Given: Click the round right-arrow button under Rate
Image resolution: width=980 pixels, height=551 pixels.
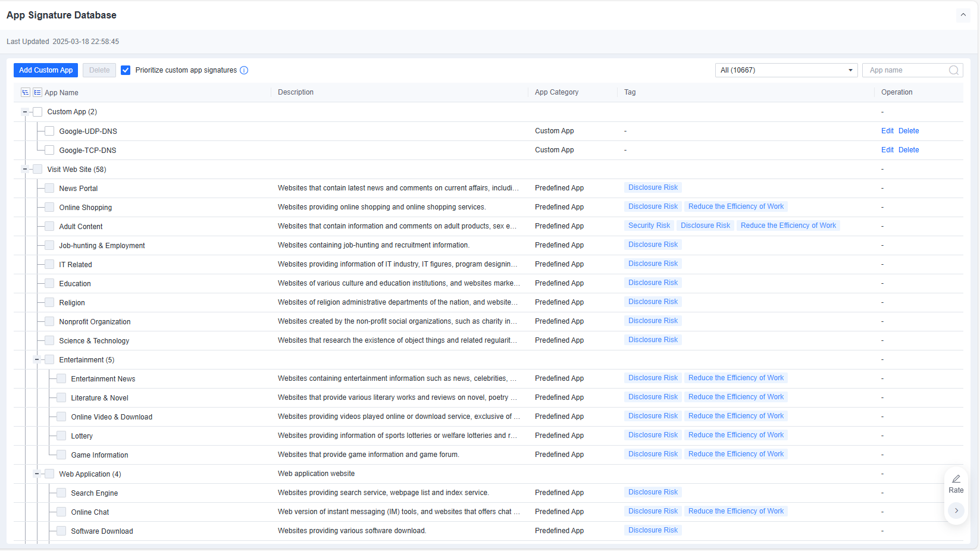Looking at the screenshot, I should 956,511.
